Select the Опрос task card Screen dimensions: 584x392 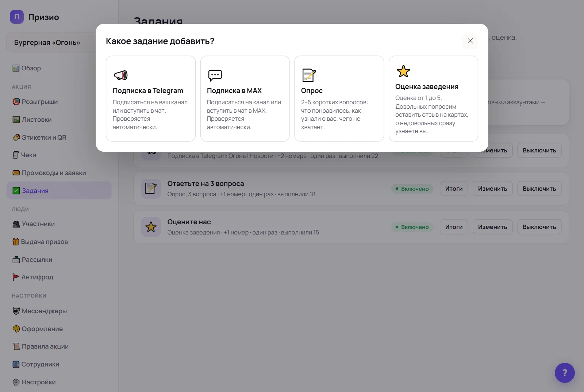pyautogui.click(x=339, y=98)
